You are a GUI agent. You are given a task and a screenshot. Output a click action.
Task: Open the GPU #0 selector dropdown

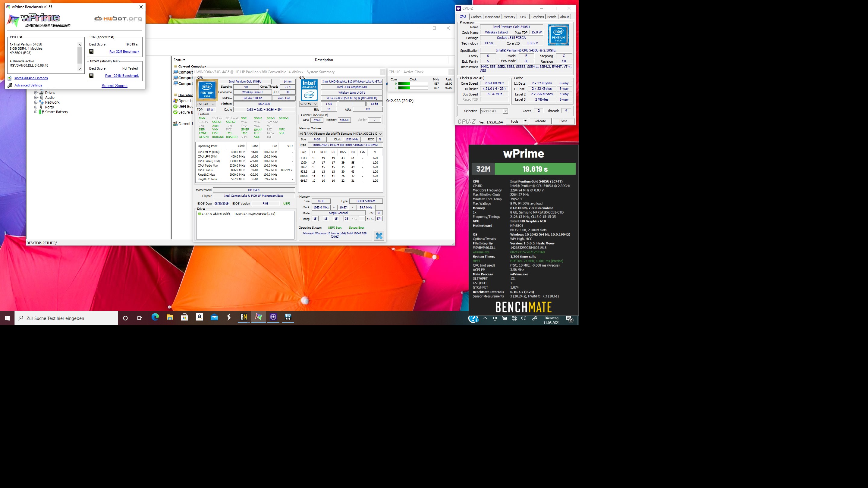point(309,104)
